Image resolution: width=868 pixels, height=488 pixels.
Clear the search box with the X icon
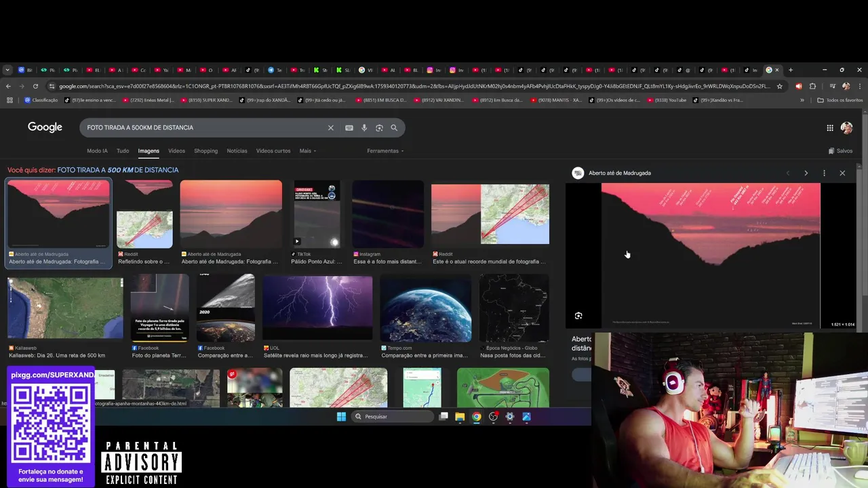331,127
